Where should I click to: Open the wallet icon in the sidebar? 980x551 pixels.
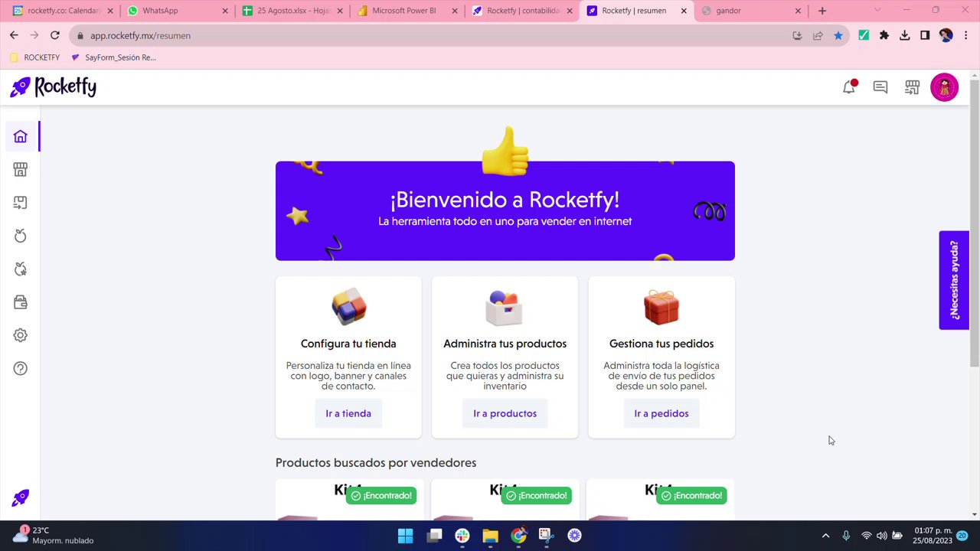pos(20,302)
